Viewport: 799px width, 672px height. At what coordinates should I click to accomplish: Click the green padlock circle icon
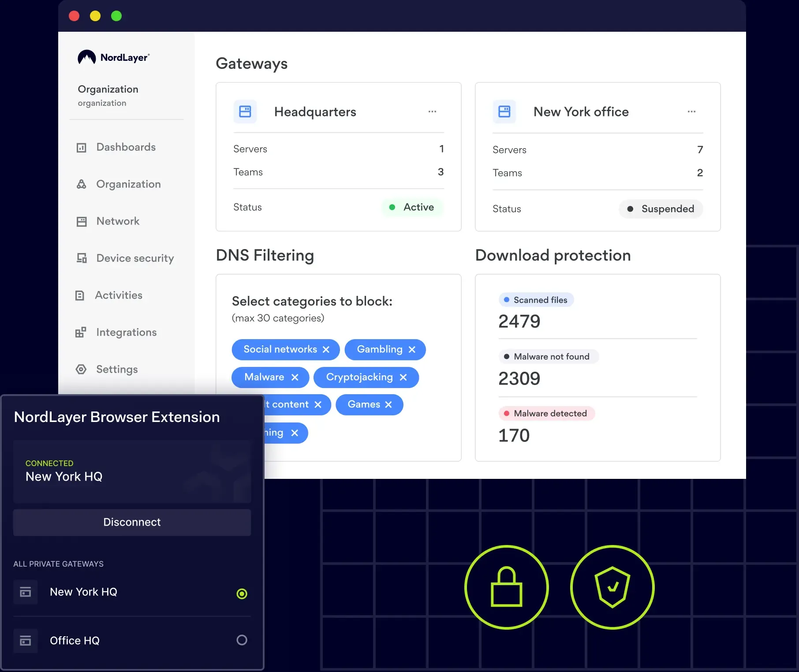pos(507,587)
